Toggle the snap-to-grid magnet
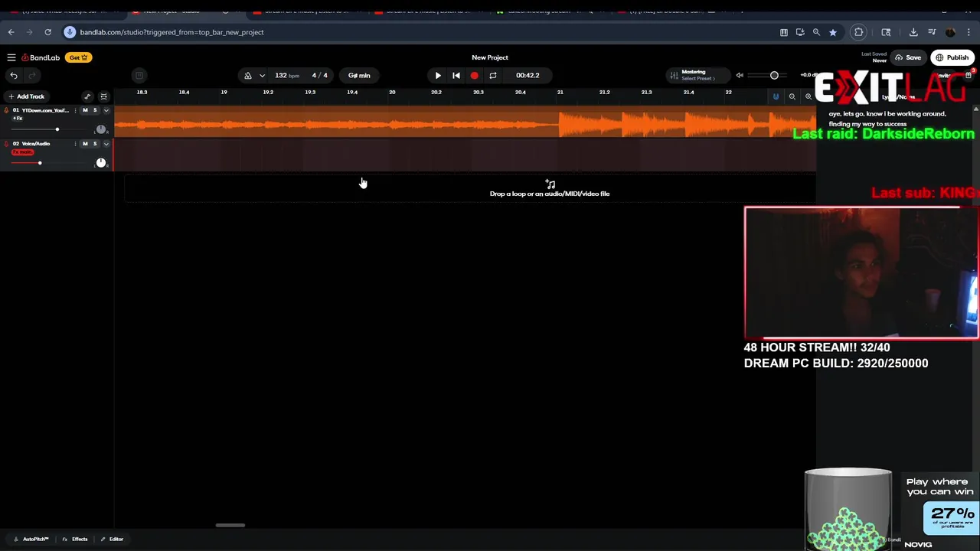 pyautogui.click(x=776, y=96)
